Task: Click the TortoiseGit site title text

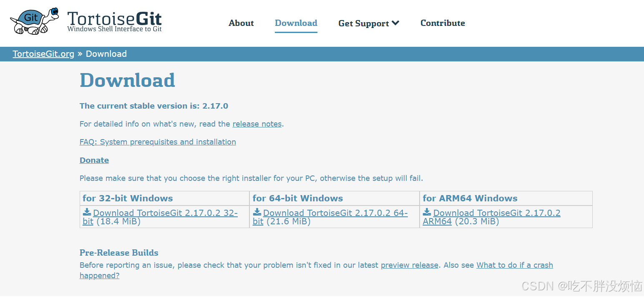Action: 114,18
